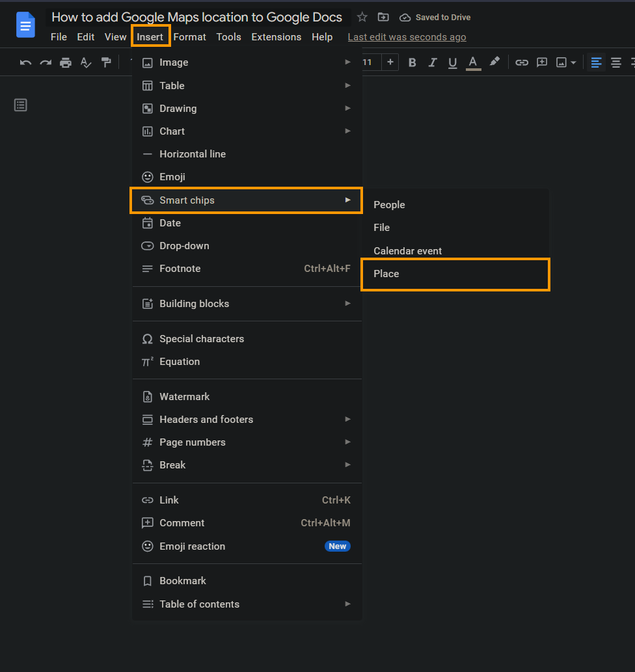Select the Place smart chip
This screenshot has height=672, width=635.
coord(455,275)
